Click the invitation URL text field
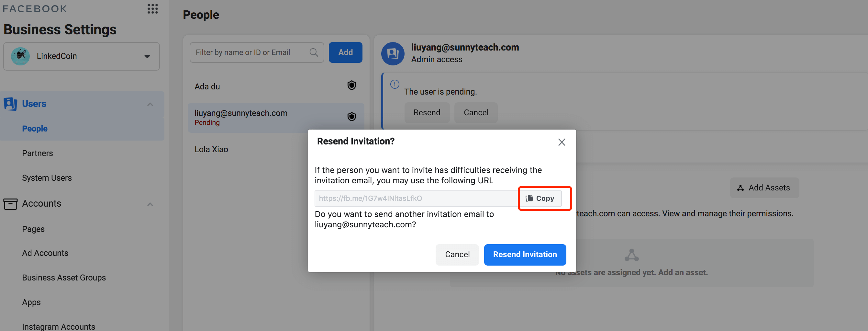 point(416,198)
